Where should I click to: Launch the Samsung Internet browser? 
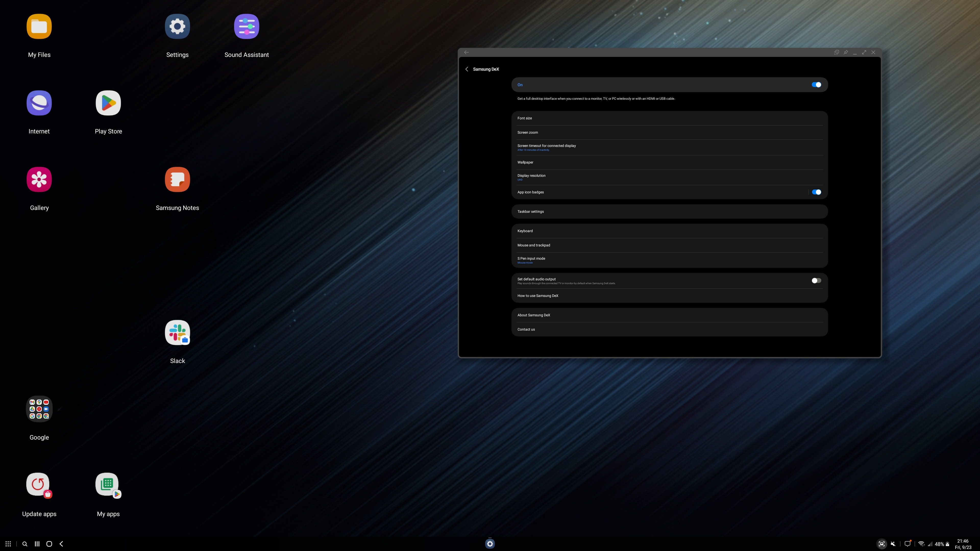(x=39, y=103)
